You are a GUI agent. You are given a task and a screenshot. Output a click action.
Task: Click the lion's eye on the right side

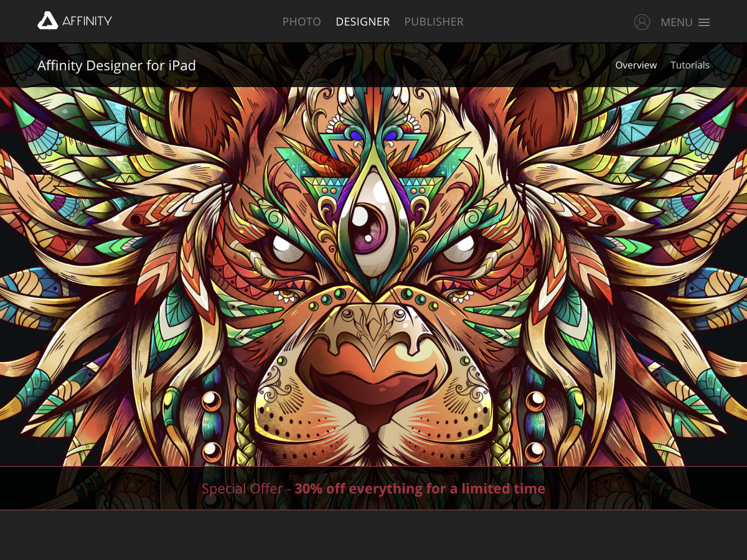pos(461,247)
